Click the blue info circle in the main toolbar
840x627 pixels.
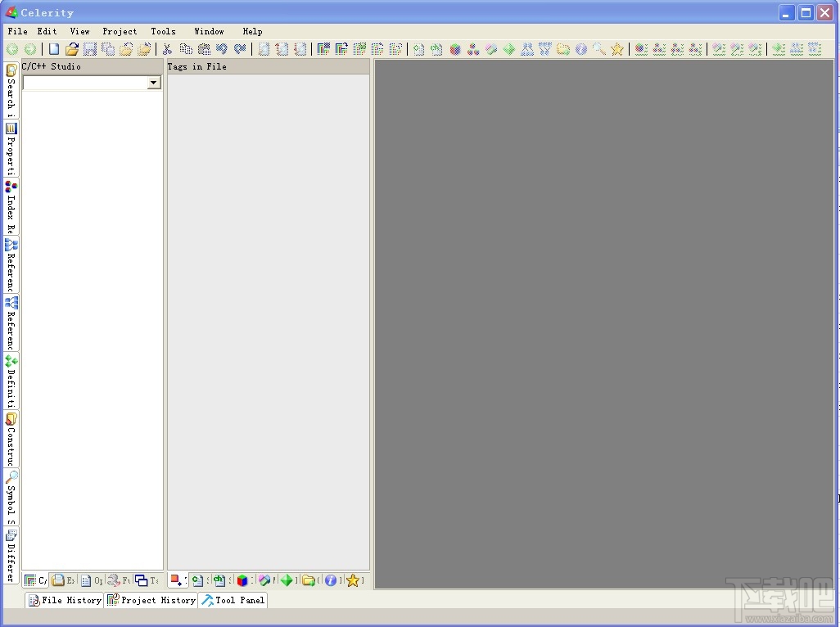click(580, 50)
